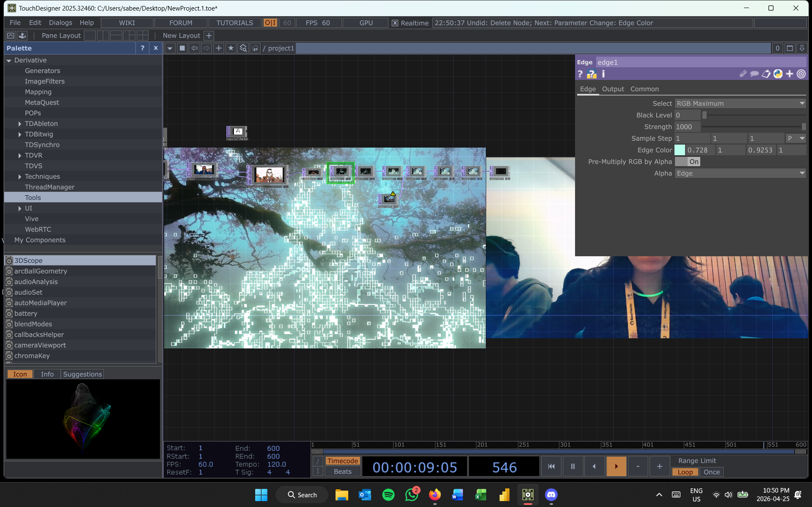Toggle Realtime checkbox
Screen dimensions: 812x507
point(395,23)
